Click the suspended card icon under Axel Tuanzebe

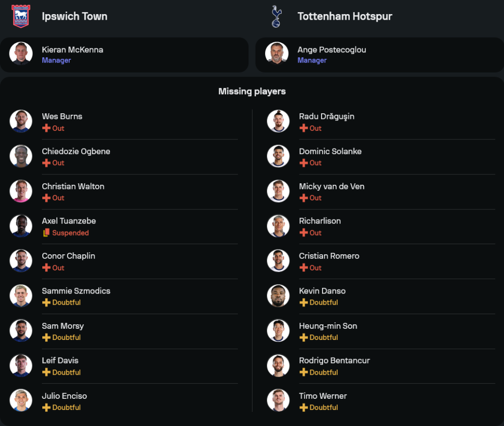tap(46, 233)
